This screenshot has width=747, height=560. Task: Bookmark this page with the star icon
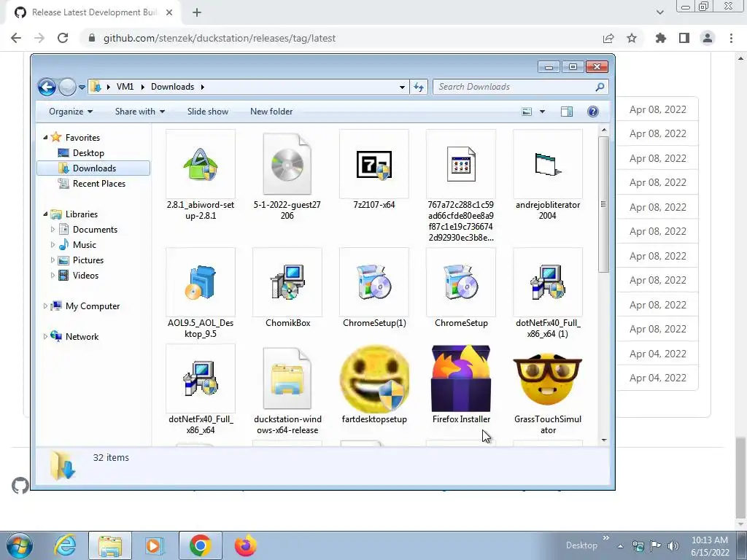click(x=632, y=38)
